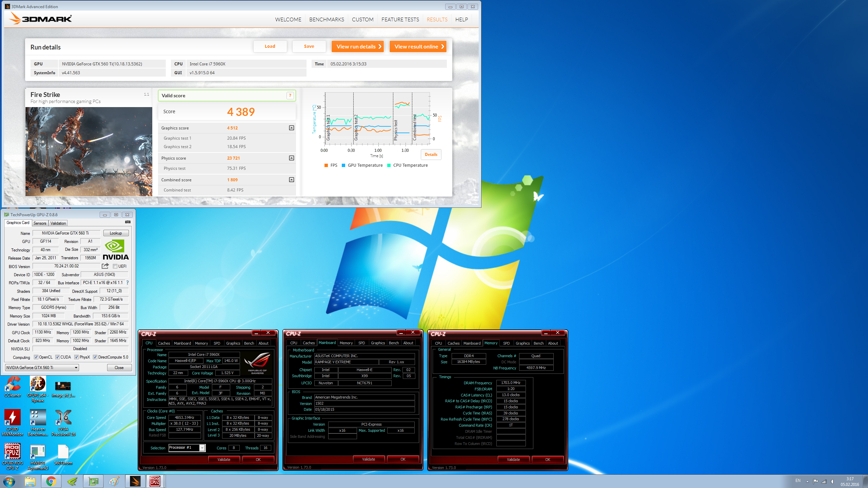
Task: Collapse the Combined score section
Action: click(291, 180)
